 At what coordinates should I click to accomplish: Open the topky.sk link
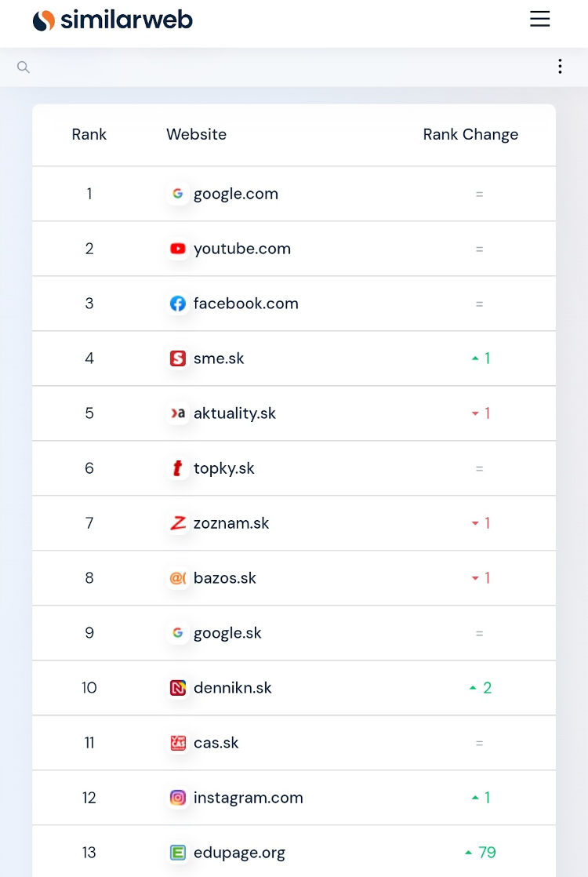[224, 468]
